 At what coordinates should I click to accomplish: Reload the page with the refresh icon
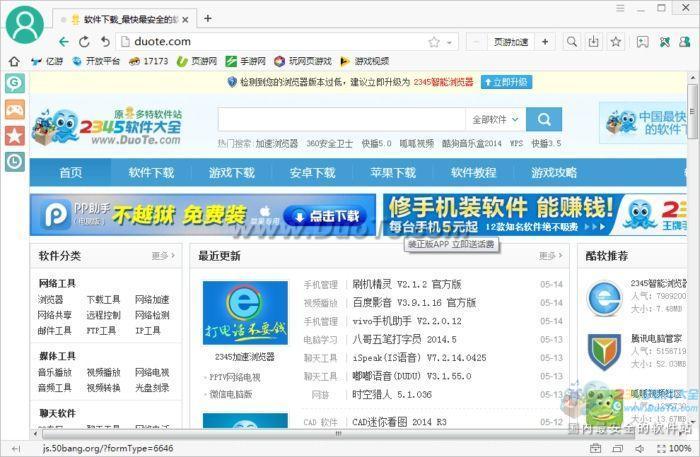pos(84,42)
